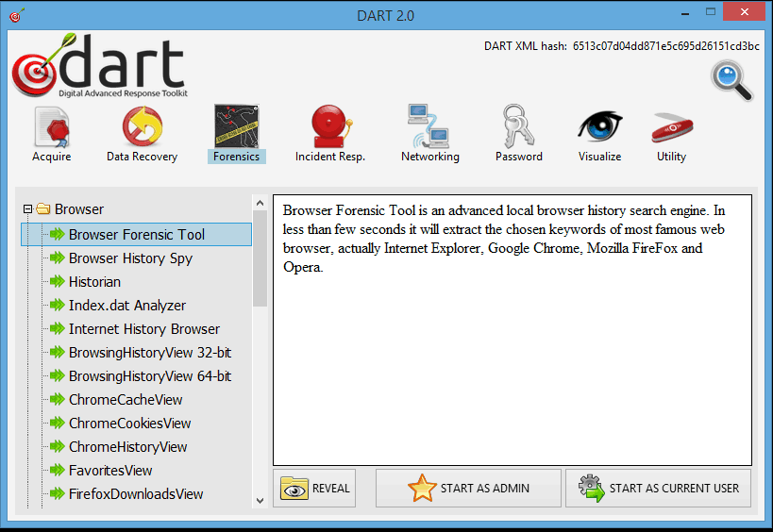Select ChromeCacheView entry

click(x=126, y=400)
